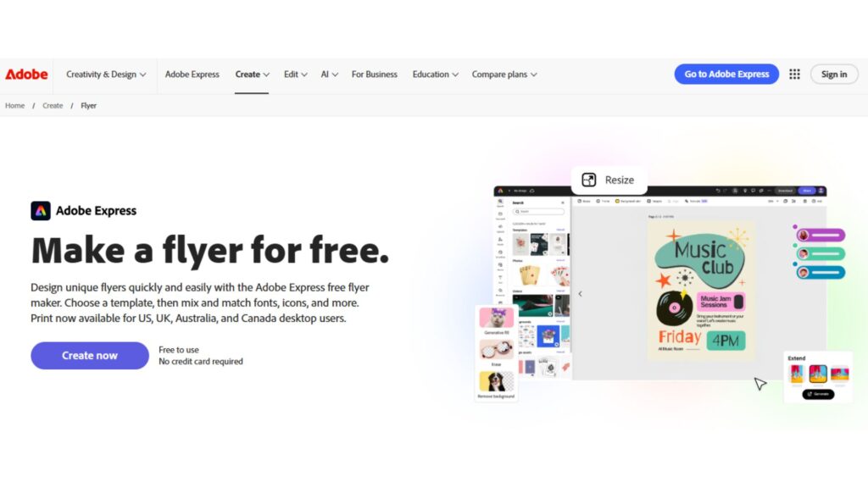Click the Generative fill thumbnail
868x488 pixels.
click(496, 319)
